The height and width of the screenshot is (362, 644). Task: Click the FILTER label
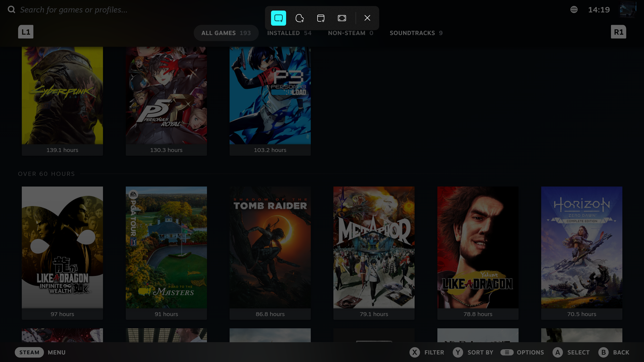coord(434,352)
